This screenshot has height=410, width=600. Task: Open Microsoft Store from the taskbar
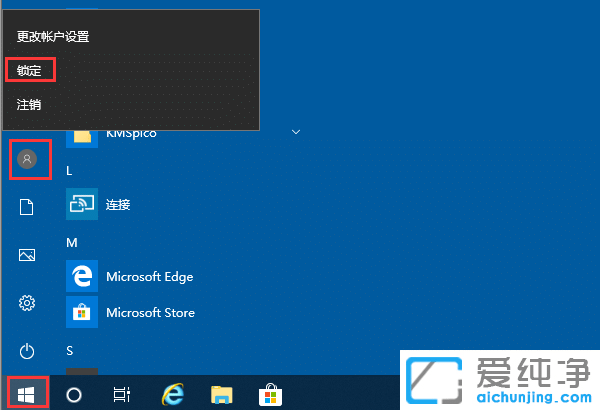(271, 394)
